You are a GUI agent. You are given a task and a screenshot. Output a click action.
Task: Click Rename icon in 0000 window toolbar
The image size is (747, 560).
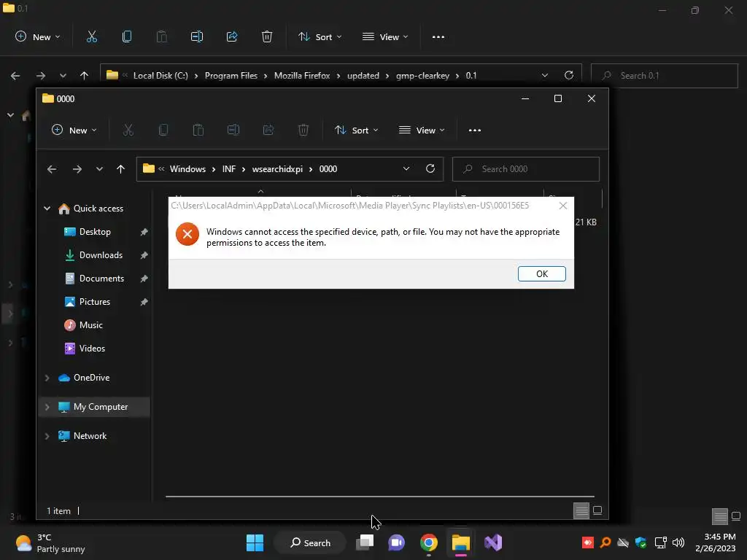(x=233, y=130)
